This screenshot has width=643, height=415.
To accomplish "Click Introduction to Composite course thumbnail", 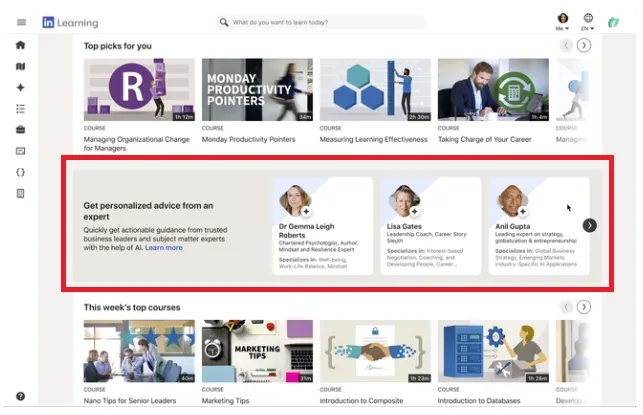I will [x=375, y=351].
